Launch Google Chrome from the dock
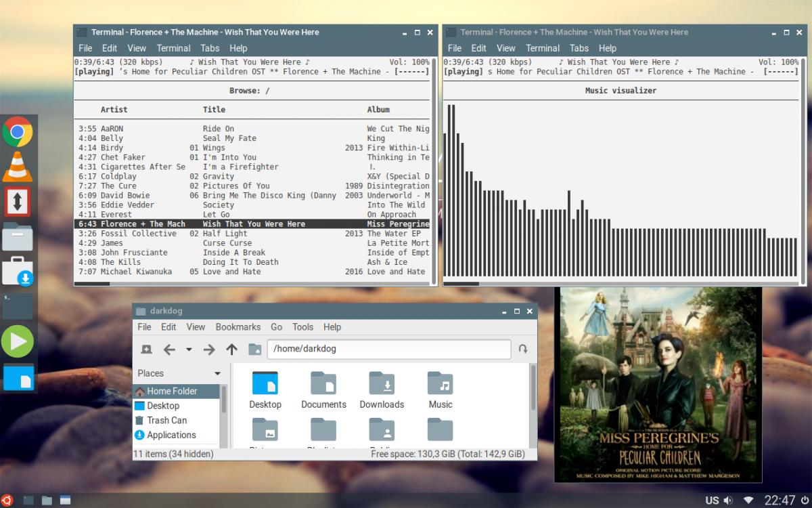Image resolution: width=812 pixels, height=508 pixels. coord(18,132)
